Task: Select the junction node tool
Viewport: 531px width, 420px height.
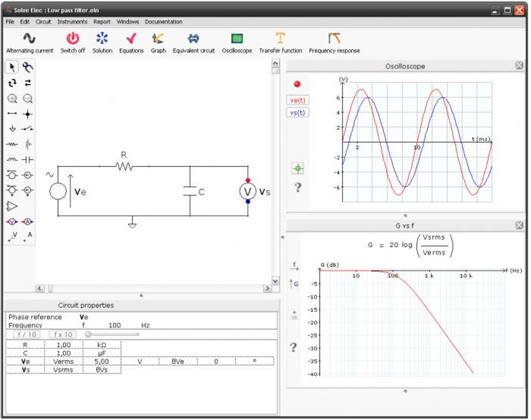Action: click(x=28, y=114)
